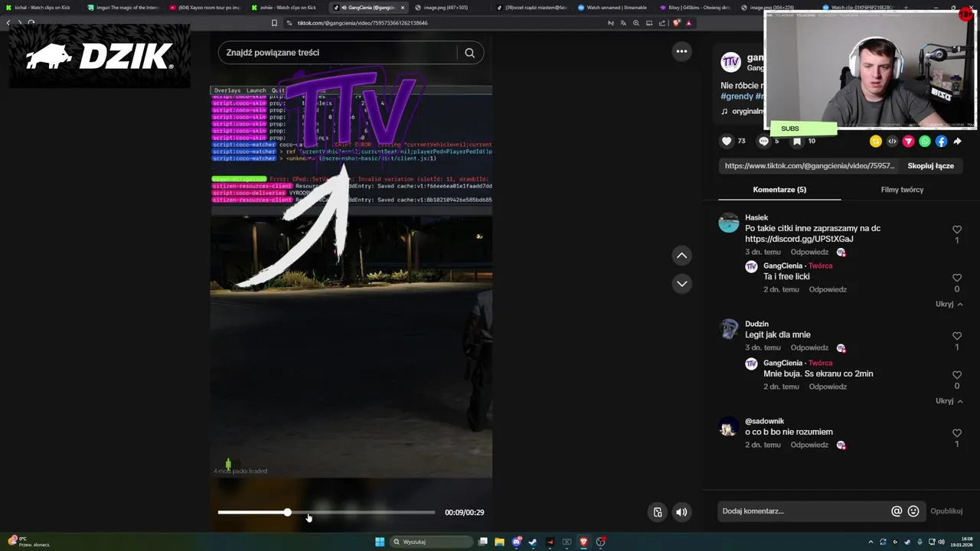Get the embed code icon
This screenshot has height=551, width=980.
point(892,141)
